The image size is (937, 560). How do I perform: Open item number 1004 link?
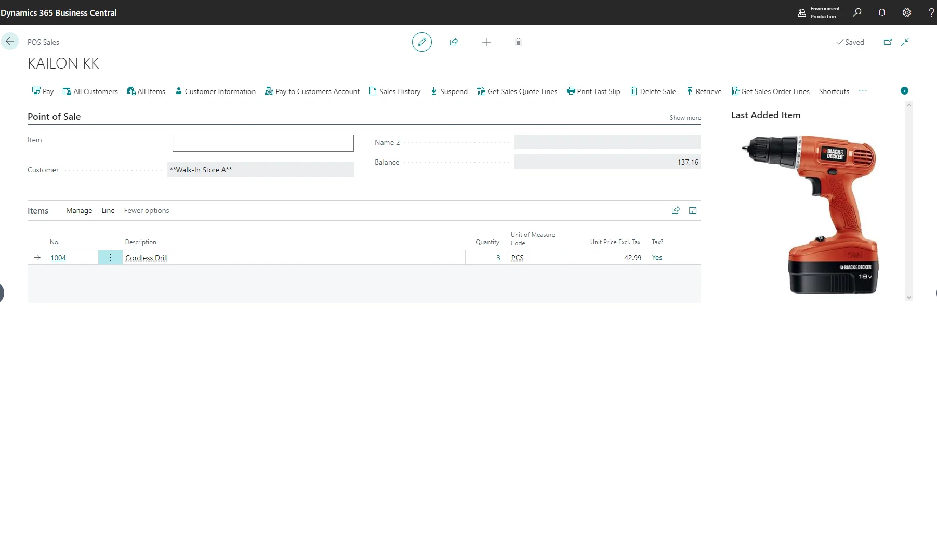coord(58,258)
